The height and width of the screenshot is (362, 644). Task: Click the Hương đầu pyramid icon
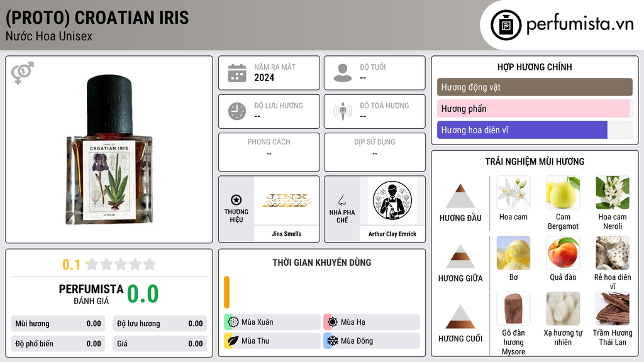click(460, 196)
